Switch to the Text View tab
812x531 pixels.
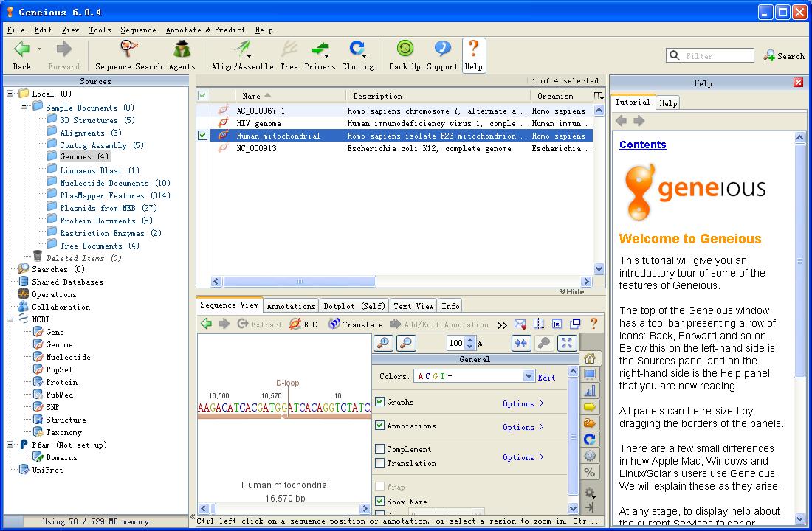point(413,306)
